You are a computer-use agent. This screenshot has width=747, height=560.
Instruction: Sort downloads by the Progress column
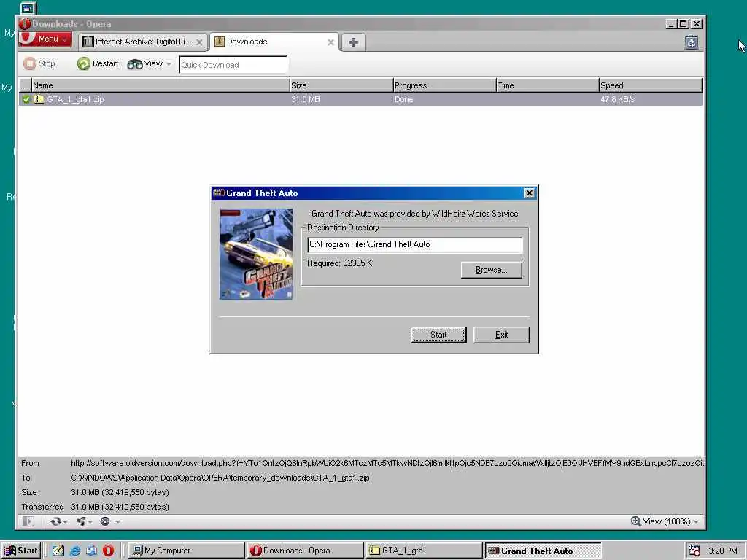[444, 85]
